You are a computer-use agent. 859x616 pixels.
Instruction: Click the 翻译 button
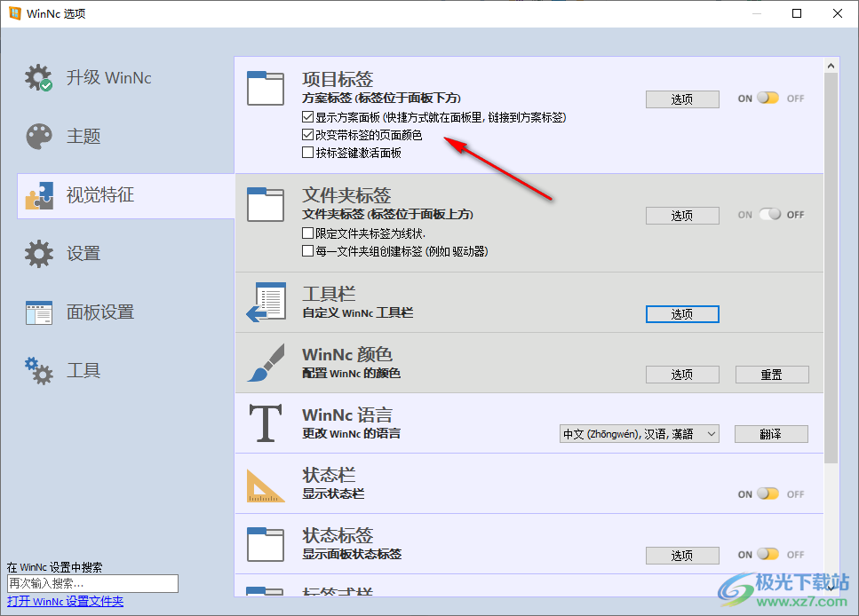(771, 434)
